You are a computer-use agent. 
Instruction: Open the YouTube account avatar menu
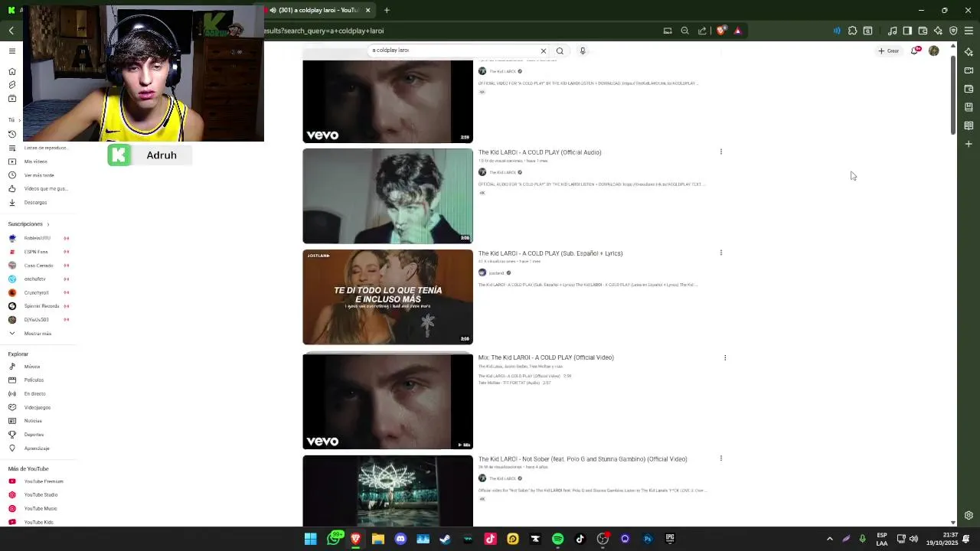933,51
